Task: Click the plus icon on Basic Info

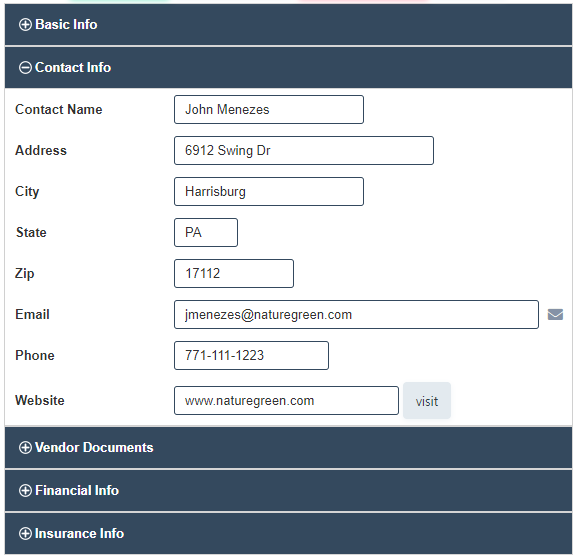Action: pyautogui.click(x=25, y=24)
